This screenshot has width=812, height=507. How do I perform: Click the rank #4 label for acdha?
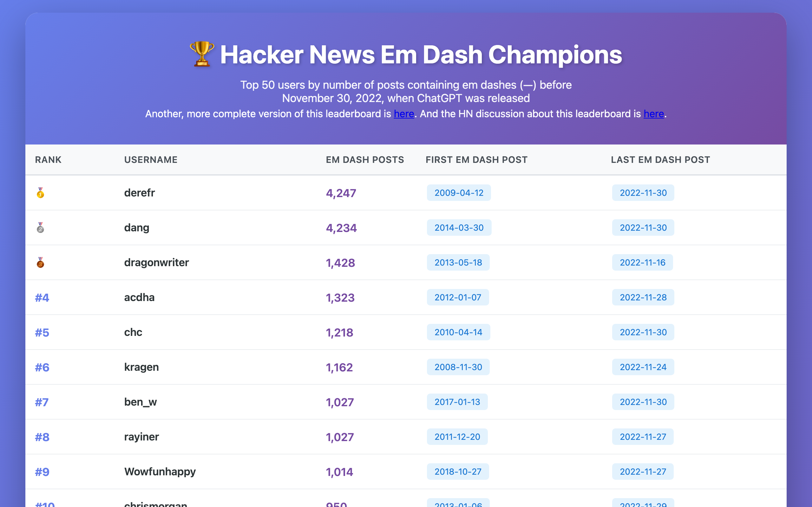click(42, 298)
